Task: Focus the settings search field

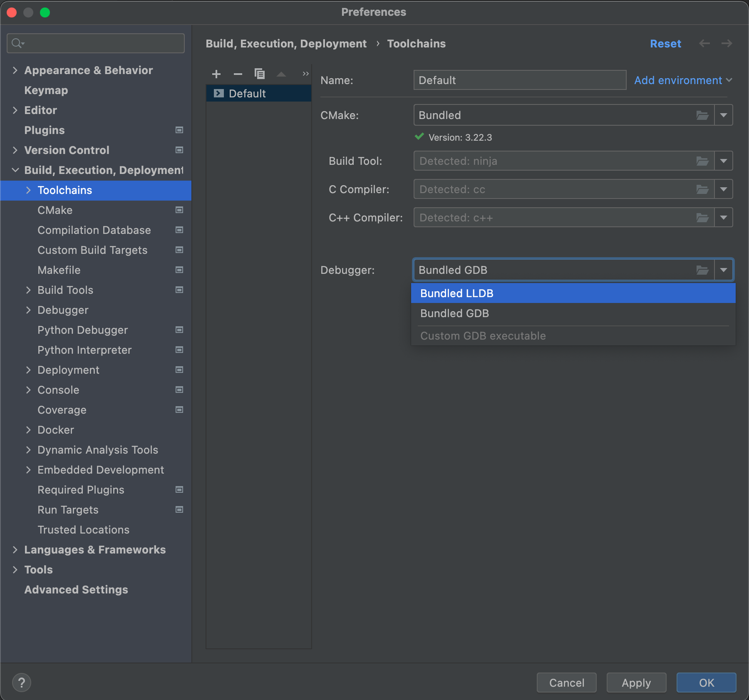Action: (96, 43)
